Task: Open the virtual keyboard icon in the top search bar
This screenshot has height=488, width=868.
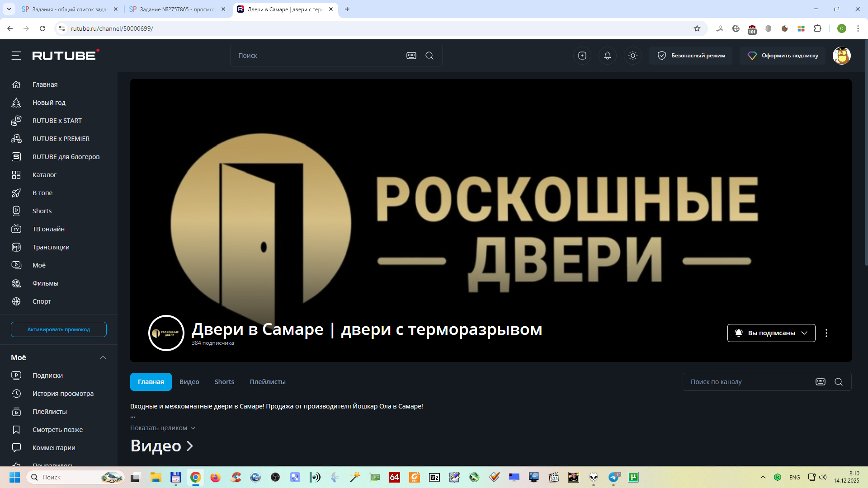Action: coord(411,56)
